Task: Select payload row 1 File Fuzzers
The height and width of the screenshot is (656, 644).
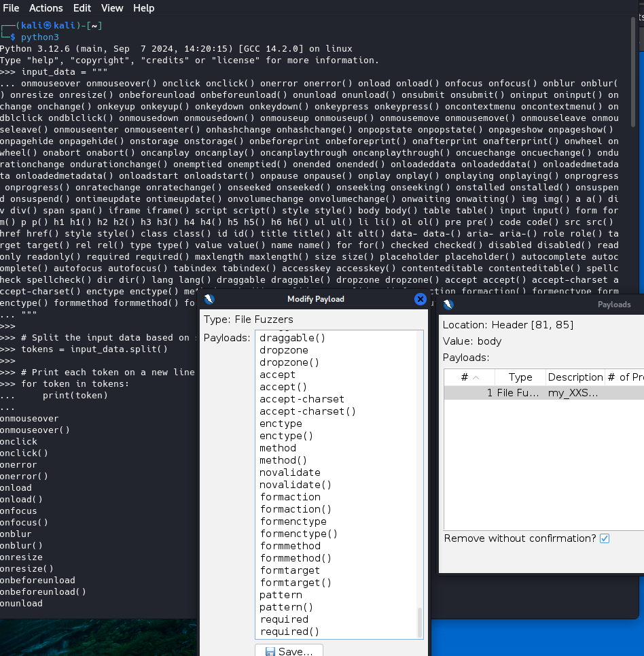Action: pos(543,393)
